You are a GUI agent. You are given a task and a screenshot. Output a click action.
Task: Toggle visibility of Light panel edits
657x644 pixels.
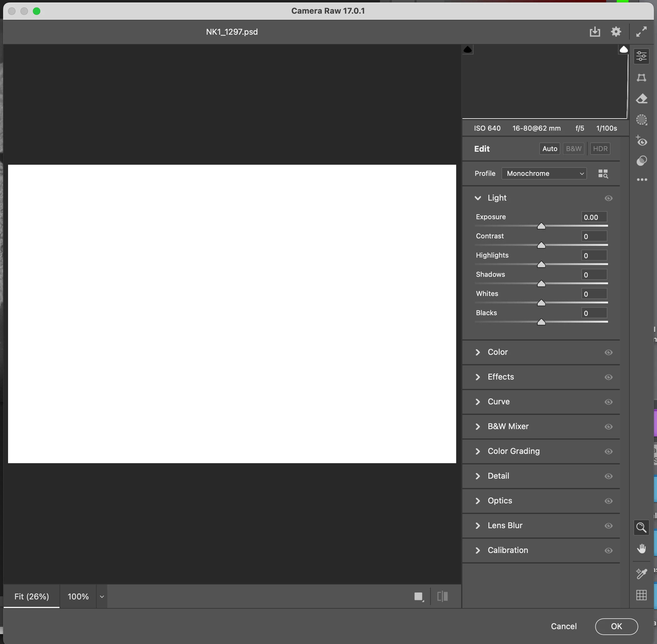[608, 198]
